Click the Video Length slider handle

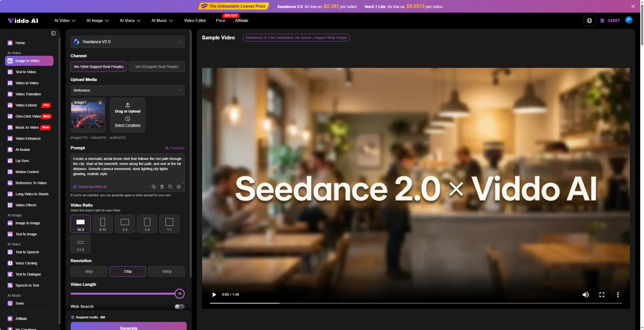180,294
